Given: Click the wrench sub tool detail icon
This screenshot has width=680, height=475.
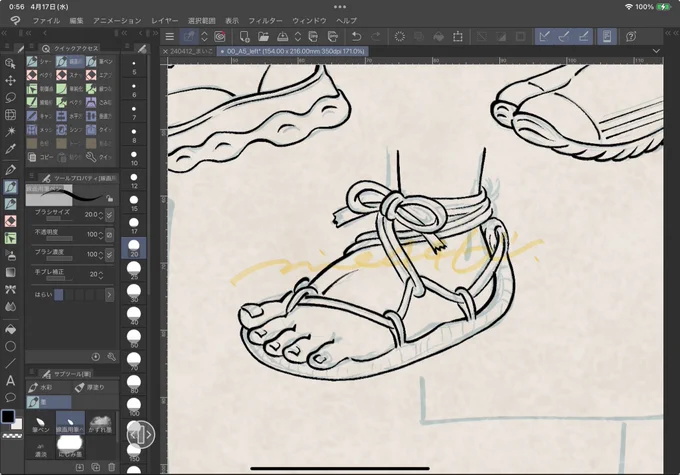Looking at the screenshot, I should [x=111, y=357].
